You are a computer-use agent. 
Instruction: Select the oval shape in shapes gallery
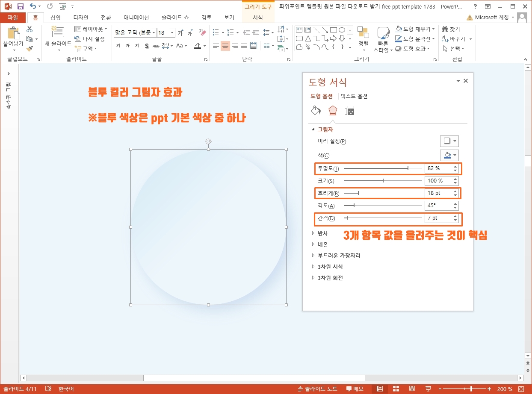point(342,30)
